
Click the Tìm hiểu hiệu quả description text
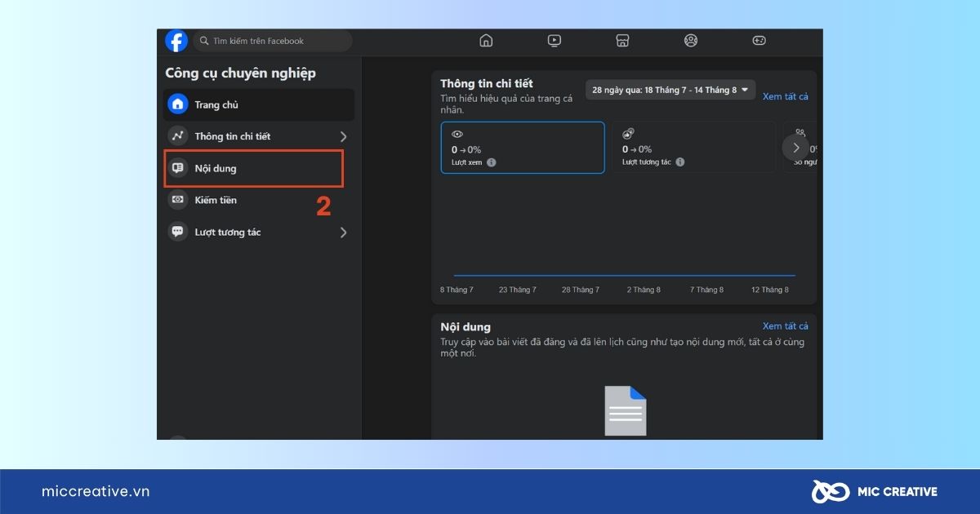[x=506, y=104]
